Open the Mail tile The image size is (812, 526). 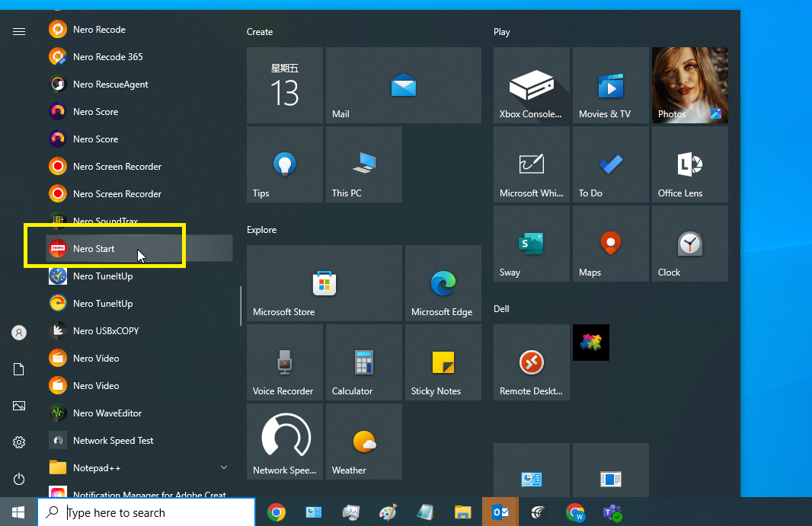point(404,85)
